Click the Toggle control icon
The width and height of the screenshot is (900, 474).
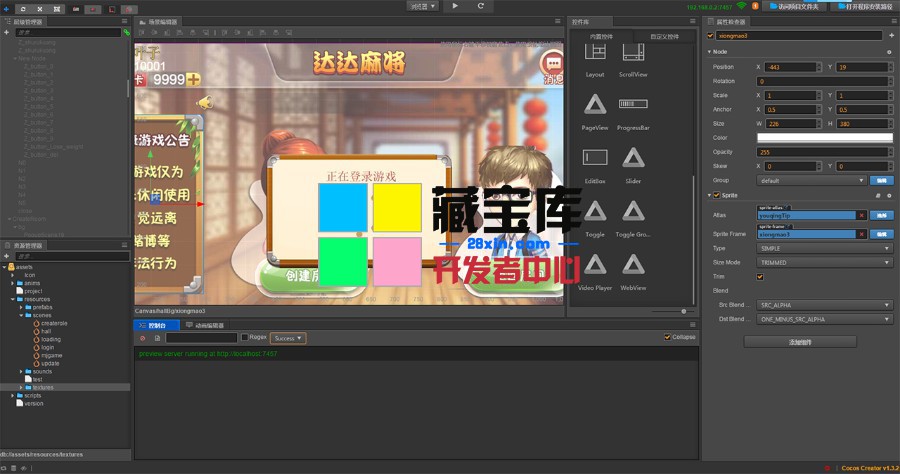click(595, 211)
